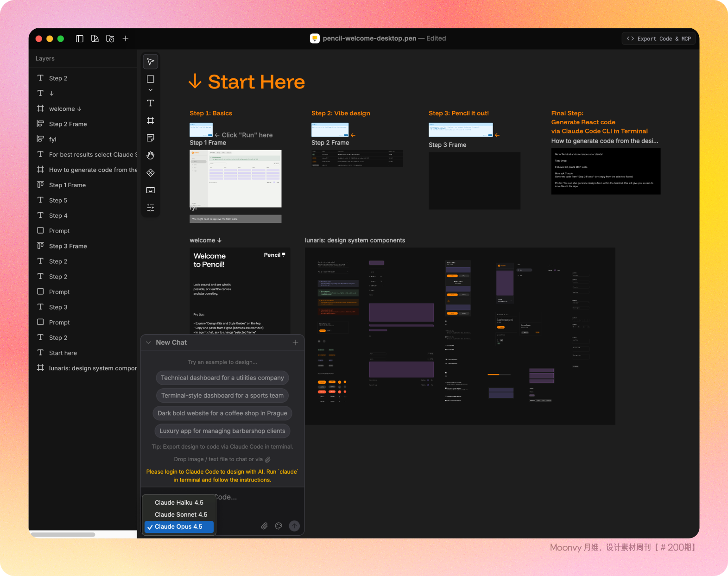Expand the shape tool options chevron

(151, 90)
